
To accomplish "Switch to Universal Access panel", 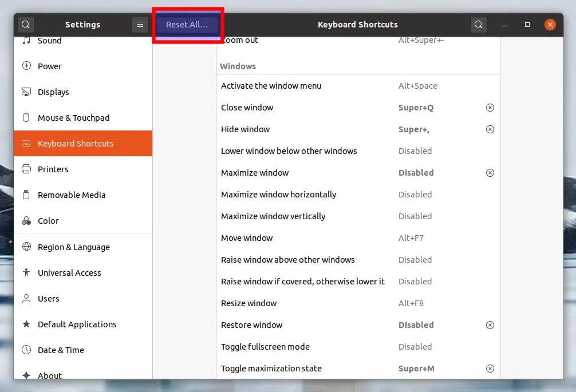I will pos(69,273).
